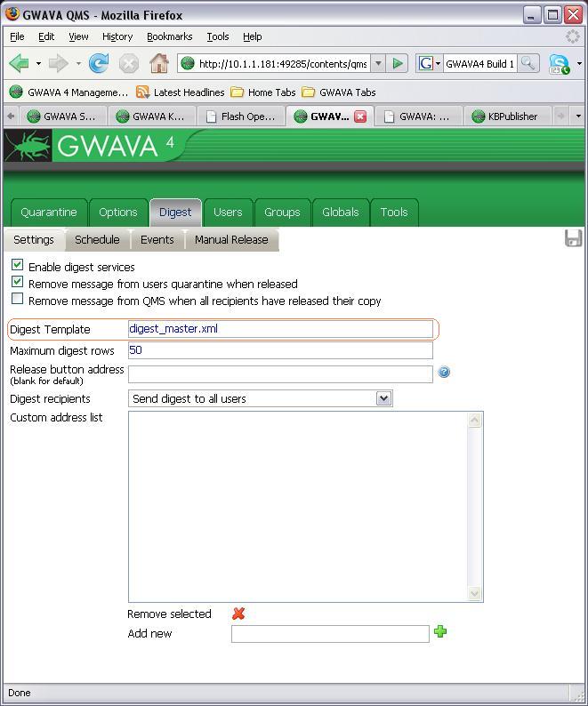Screen dimensions: 588x706
Task: Click the Google search engine icon
Action: [425, 63]
